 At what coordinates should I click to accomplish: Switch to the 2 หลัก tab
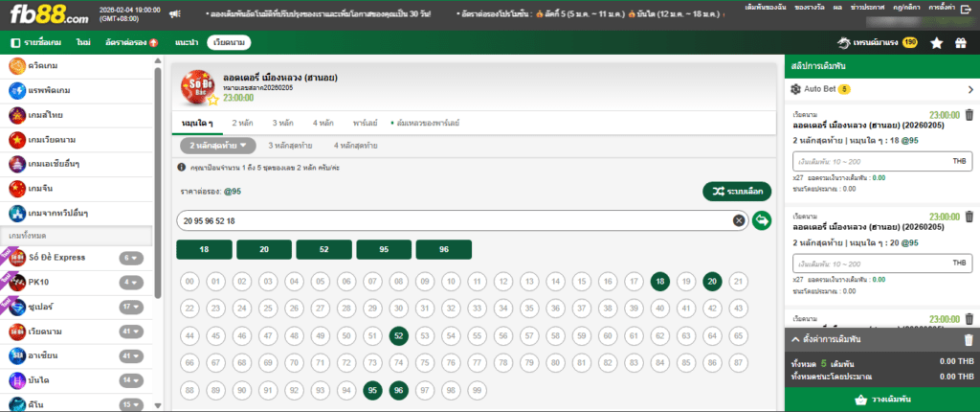pyautogui.click(x=242, y=123)
